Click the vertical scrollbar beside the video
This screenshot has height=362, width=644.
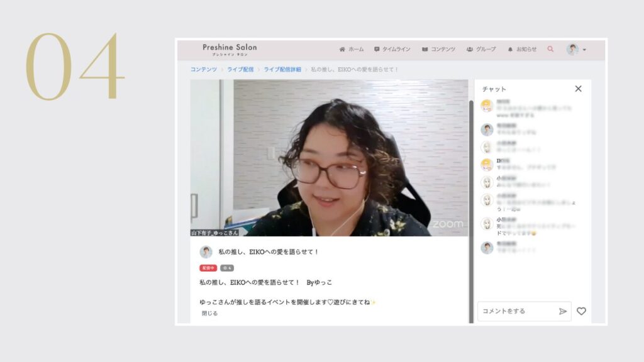point(471,207)
